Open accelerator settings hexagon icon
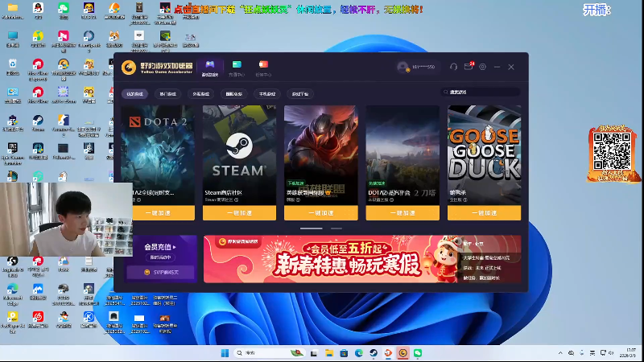 [x=482, y=67]
